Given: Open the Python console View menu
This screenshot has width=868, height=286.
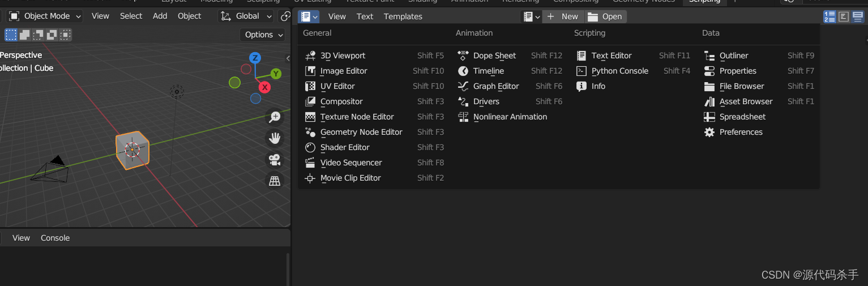Looking at the screenshot, I should (21, 238).
